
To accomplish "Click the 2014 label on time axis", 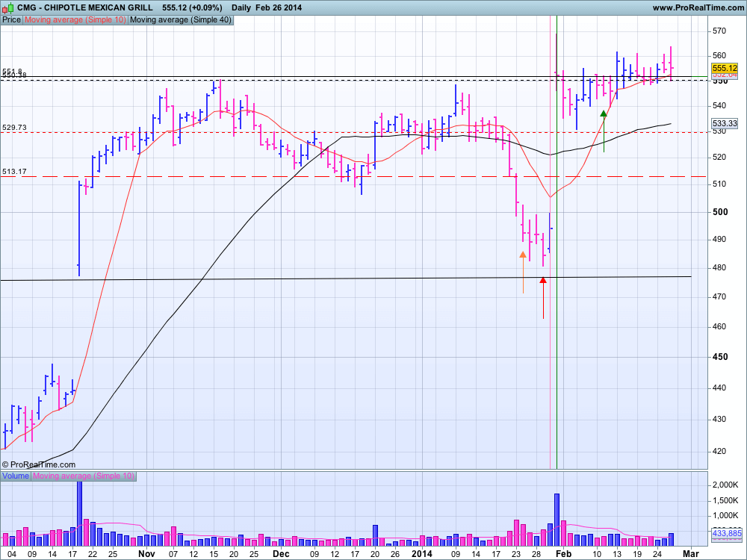I will (421, 554).
